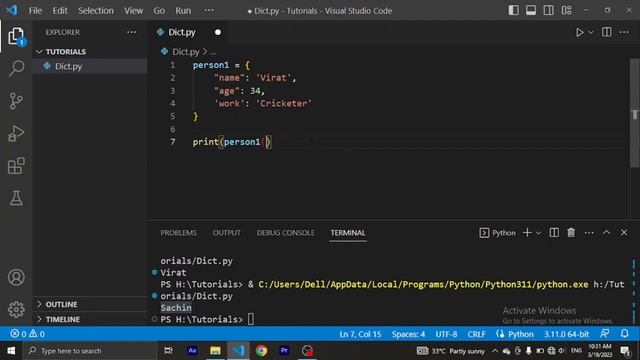Collapse the TUTORIALS folder section
The image size is (640, 360).
(65, 52)
